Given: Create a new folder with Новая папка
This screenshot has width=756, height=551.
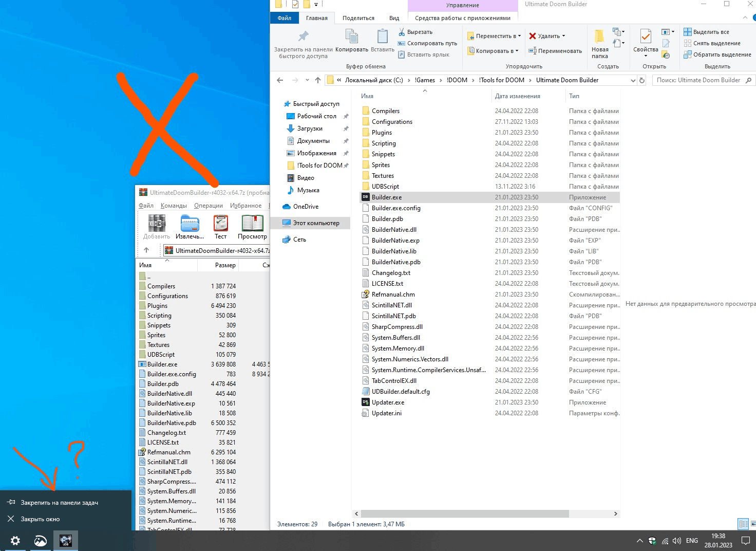Looking at the screenshot, I should pos(599,44).
